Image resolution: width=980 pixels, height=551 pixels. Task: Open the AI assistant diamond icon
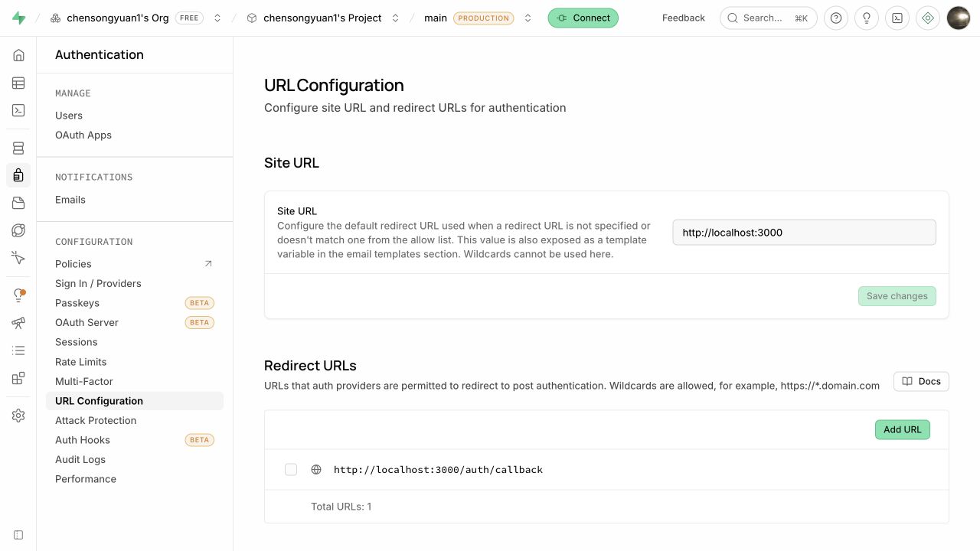928,18
